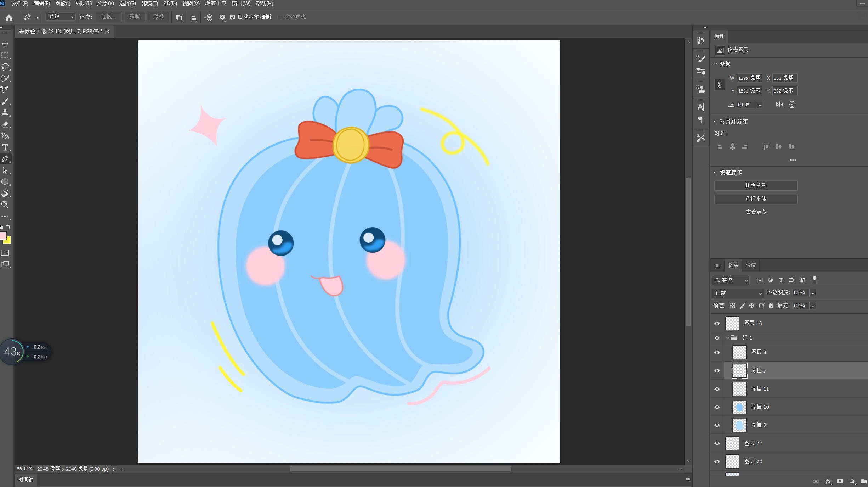This screenshot has height=487, width=868.
Task: Open the 时间轴 timeline panel
Action: (26, 480)
